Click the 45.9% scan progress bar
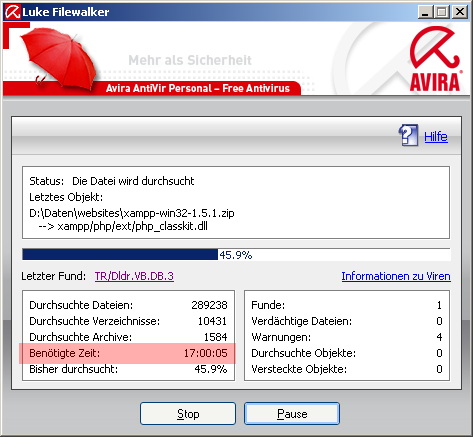The width and height of the screenshot is (473, 437). click(x=236, y=254)
